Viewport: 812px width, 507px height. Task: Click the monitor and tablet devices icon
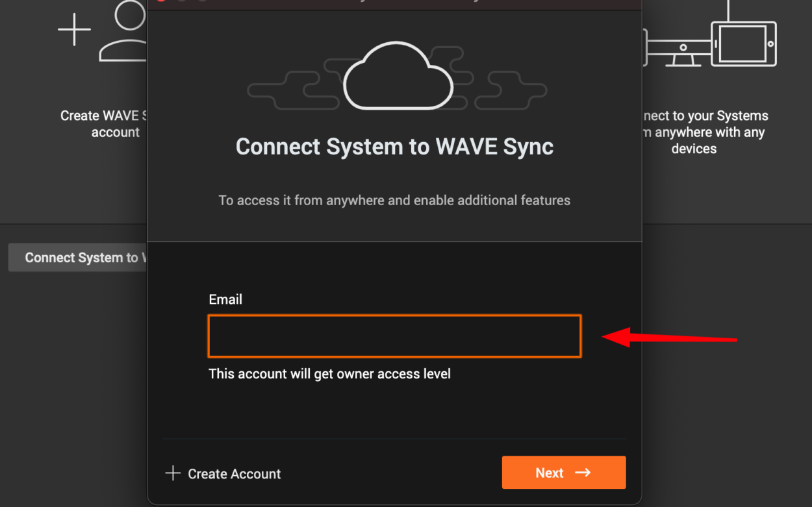click(709, 34)
